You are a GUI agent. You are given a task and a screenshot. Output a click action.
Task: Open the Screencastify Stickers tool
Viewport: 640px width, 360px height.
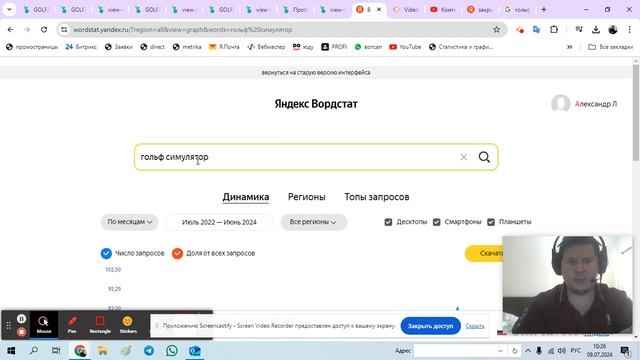(x=128, y=325)
